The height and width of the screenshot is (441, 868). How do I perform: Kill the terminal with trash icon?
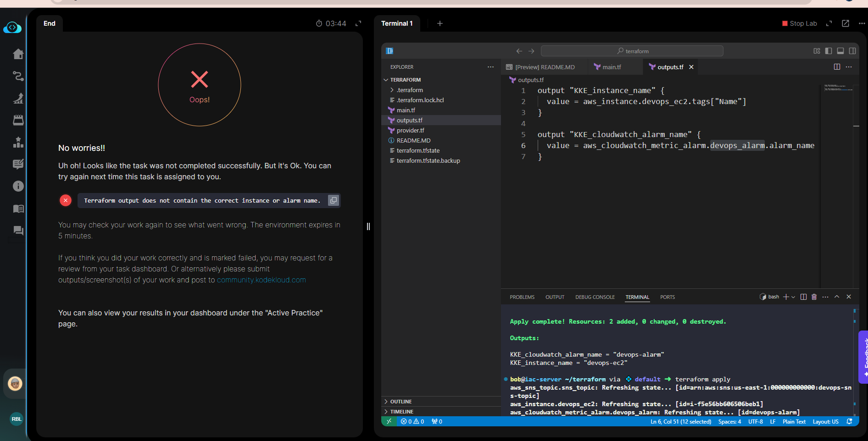(x=814, y=297)
